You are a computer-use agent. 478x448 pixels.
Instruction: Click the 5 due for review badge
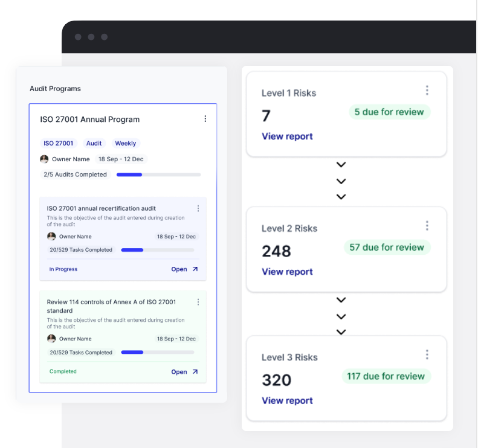pyautogui.click(x=389, y=112)
